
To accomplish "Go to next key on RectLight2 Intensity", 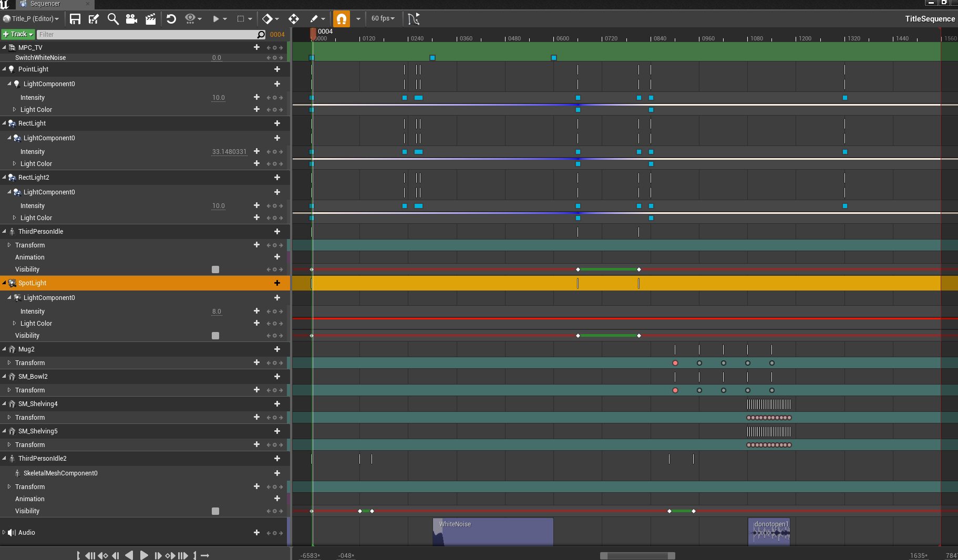I will 281,206.
